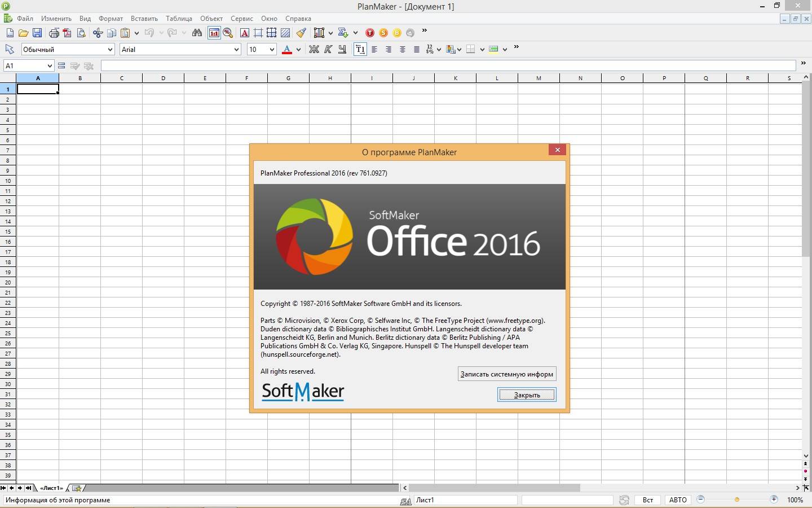Click the 'Закрыть' button in About dialog
812x508 pixels.
[527, 395]
